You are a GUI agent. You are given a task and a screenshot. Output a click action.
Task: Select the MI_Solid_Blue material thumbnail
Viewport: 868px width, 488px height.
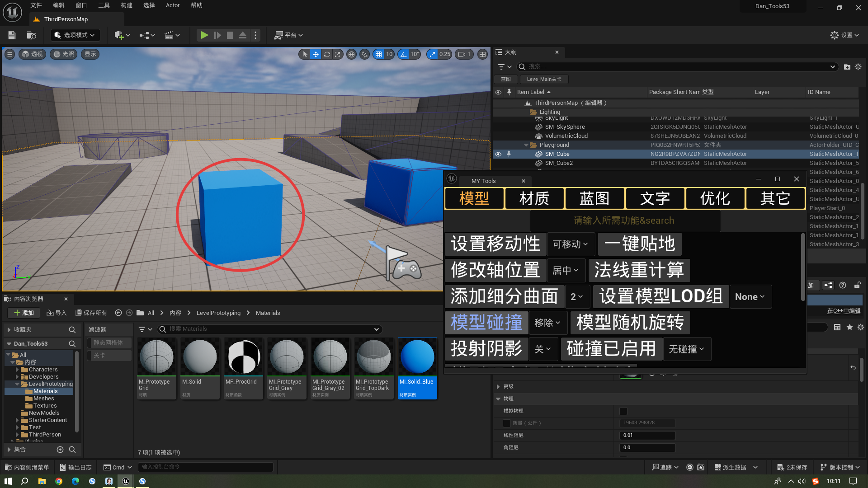[x=417, y=368]
